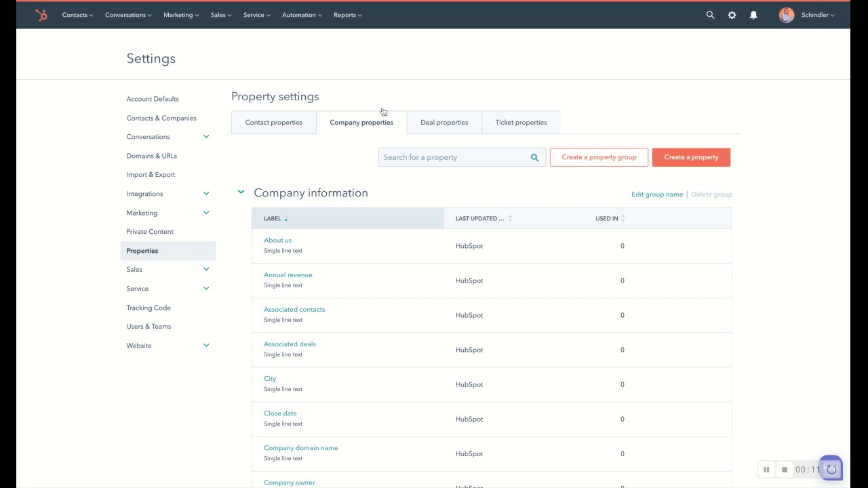Viewport: 868px width, 488px height.
Task: Expand Integrations in the settings sidebar
Action: click(206, 194)
